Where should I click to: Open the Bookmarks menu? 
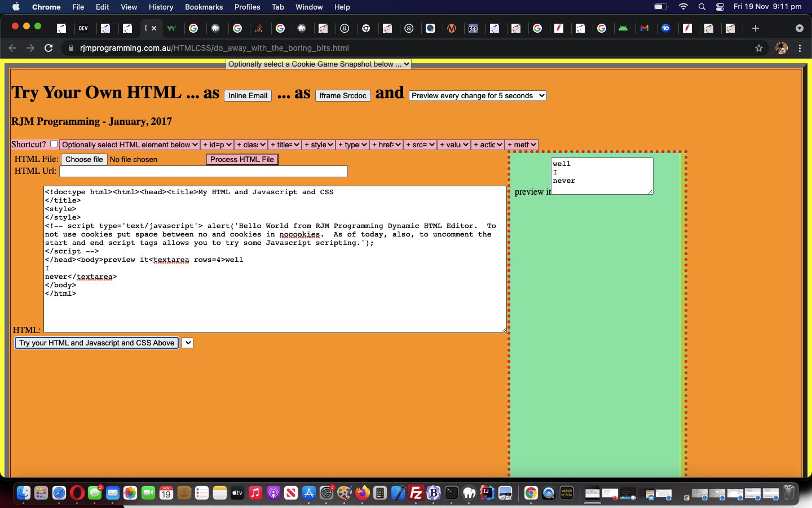[x=204, y=7]
